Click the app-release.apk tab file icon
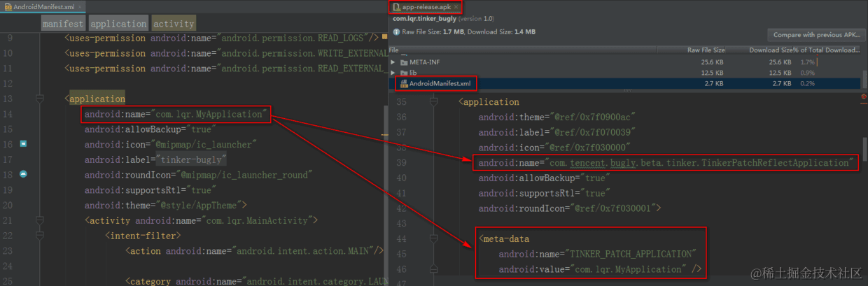The width and height of the screenshot is (868, 286). (397, 6)
